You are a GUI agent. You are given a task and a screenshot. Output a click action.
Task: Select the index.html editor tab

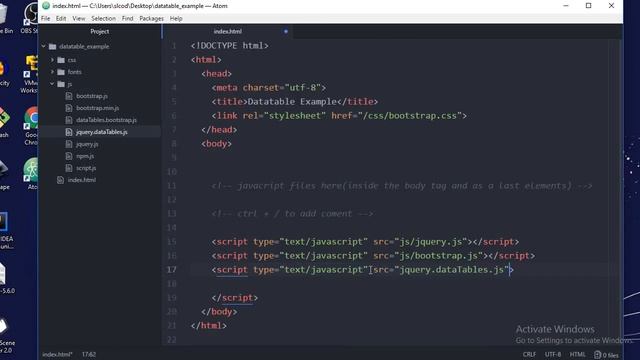point(227,31)
